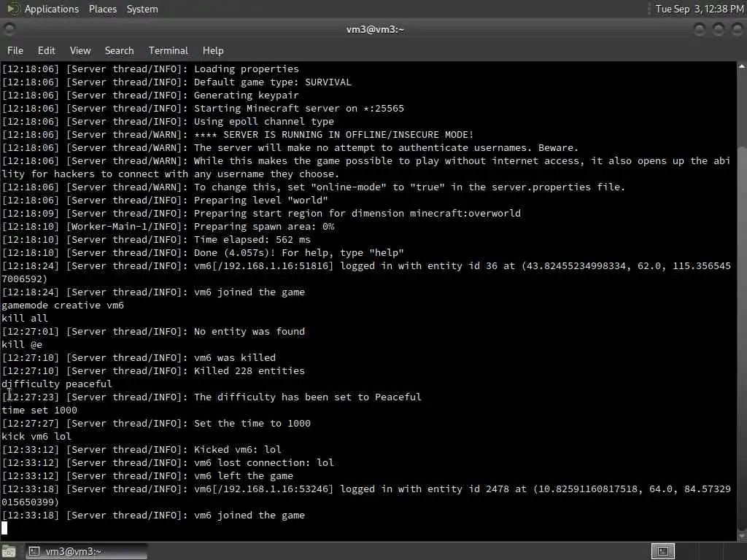Viewport: 747px width, 560px height.
Task: Click 'gamemode creative vm6' command line
Action: [x=63, y=306]
